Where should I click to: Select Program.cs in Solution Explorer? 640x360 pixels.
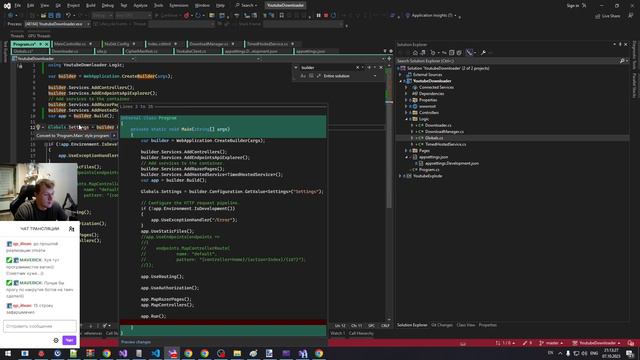pos(429,169)
